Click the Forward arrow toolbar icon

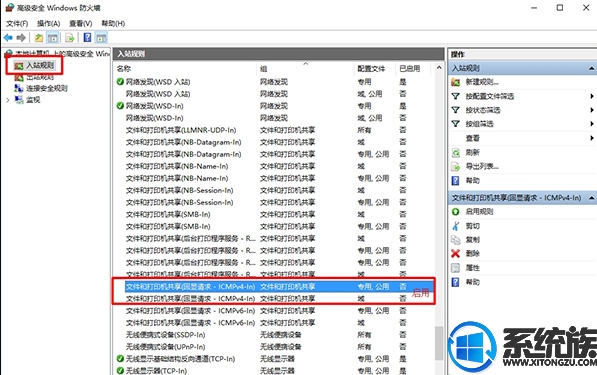(x=21, y=38)
